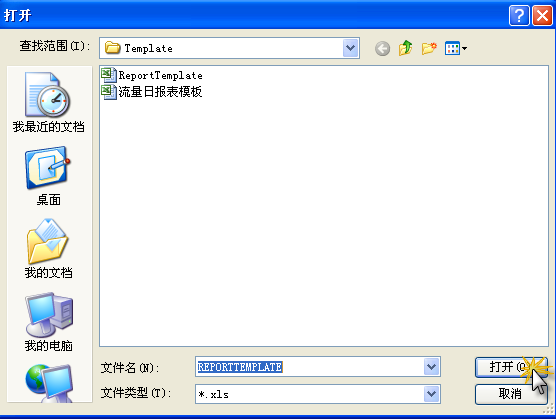
Task: Open My Recent Documents (我最近的文档)
Action: (48, 102)
